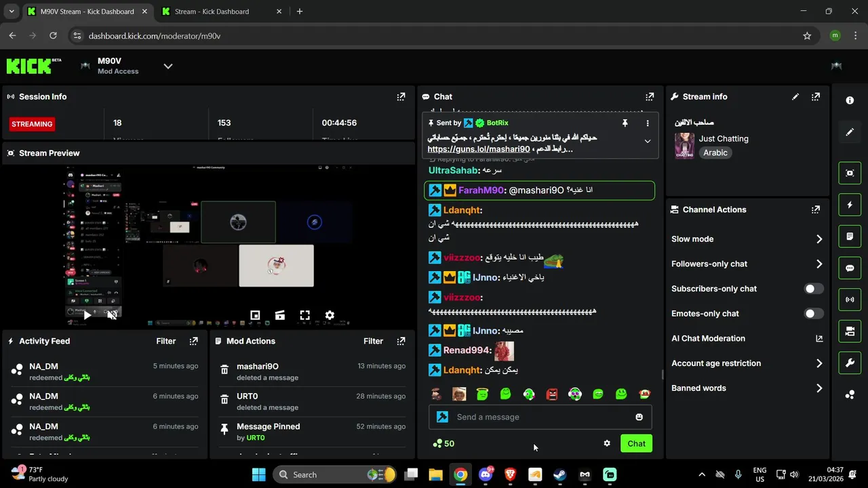Unmute the stream preview audio
Screen dimensions: 868x488
(112, 315)
